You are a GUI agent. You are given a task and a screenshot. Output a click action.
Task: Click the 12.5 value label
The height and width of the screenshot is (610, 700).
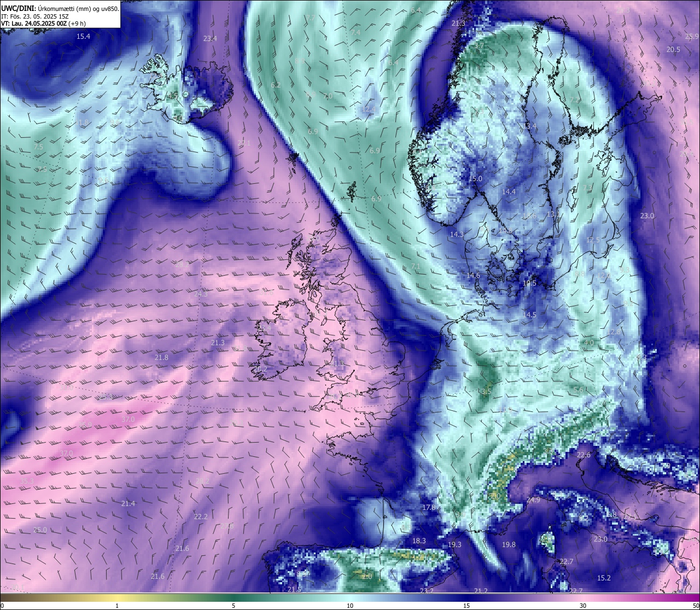pyautogui.click(x=593, y=240)
